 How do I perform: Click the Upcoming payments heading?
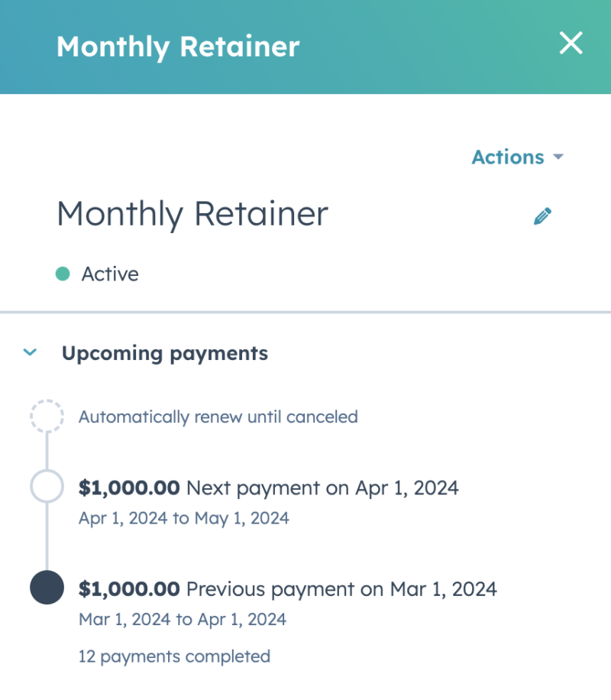tap(165, 354)
